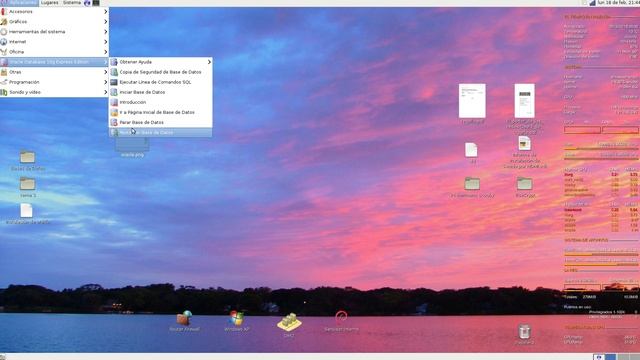Choose Obtener Ayuda in Oracle submenu

[x=160, y=62]
